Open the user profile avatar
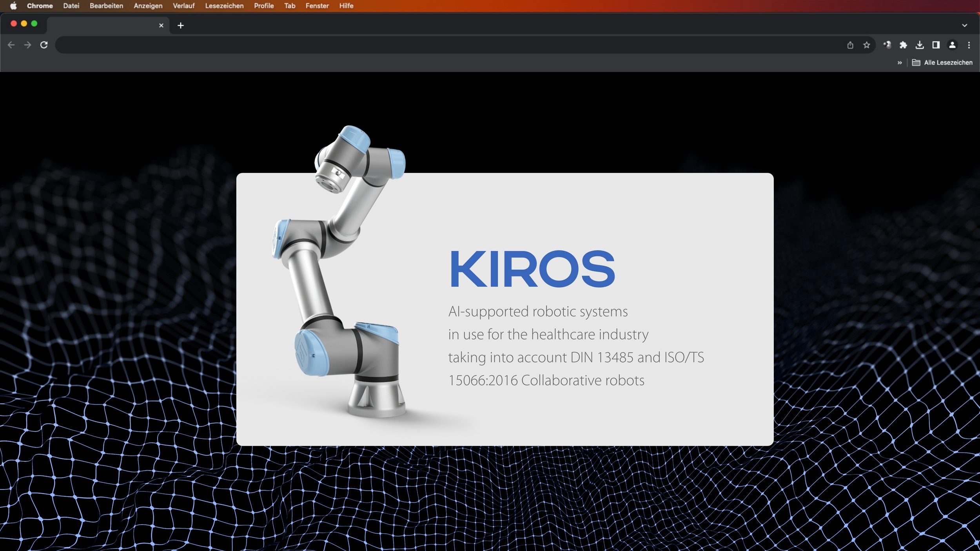The image size is (980, 551). (952, 45)
